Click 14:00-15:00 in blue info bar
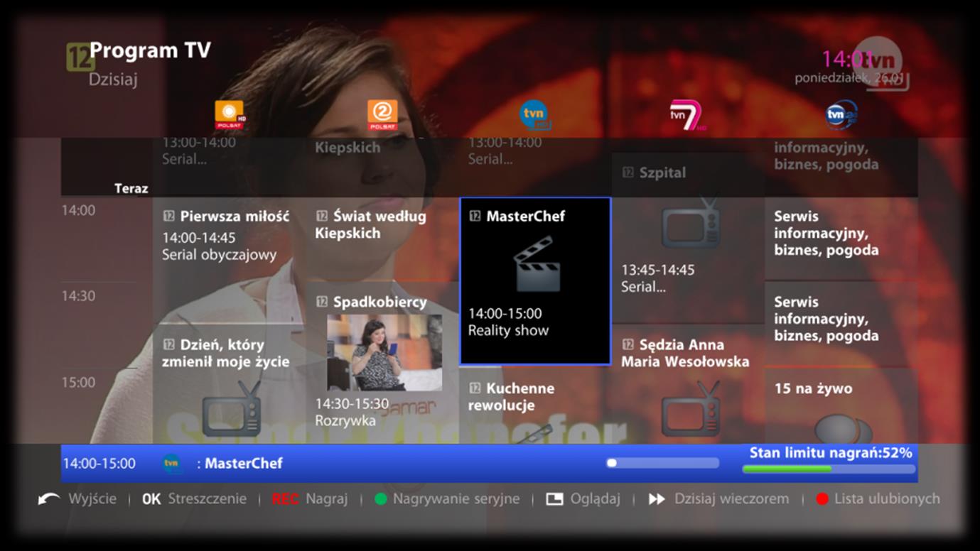The width and height of the screenshot is (980, 551). click(99, 464)
